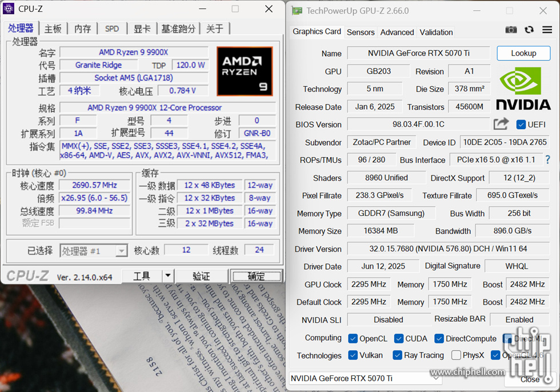Image resolution: width=560 pixels, height=392 pixels.
Task: Click the 120.0 W TDP value
Action: tap(190, 65)
